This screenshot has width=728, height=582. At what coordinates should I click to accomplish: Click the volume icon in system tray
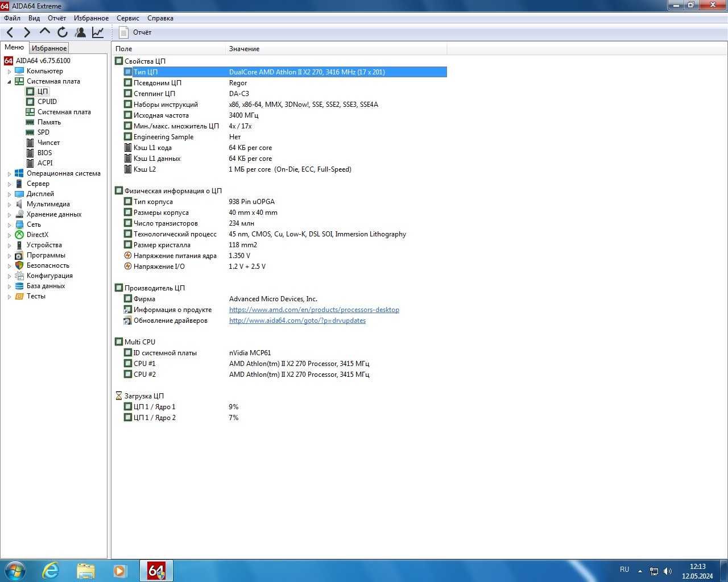click(x=668, y=571)
